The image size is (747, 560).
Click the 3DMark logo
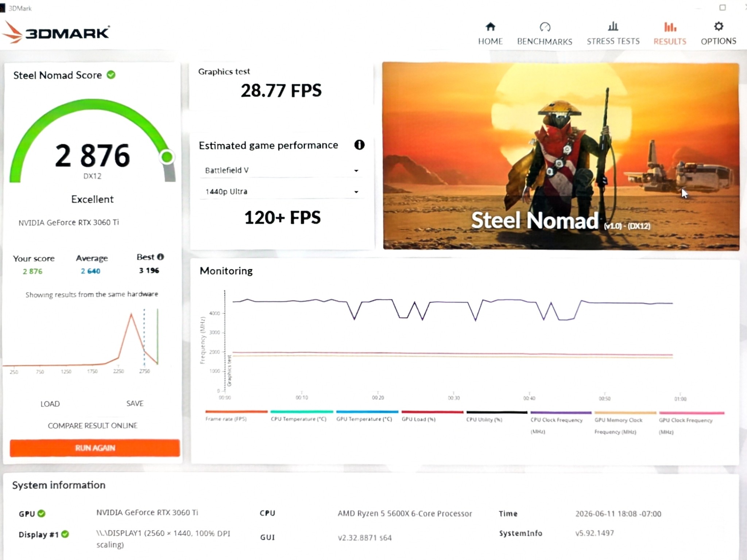click(56, 32)
